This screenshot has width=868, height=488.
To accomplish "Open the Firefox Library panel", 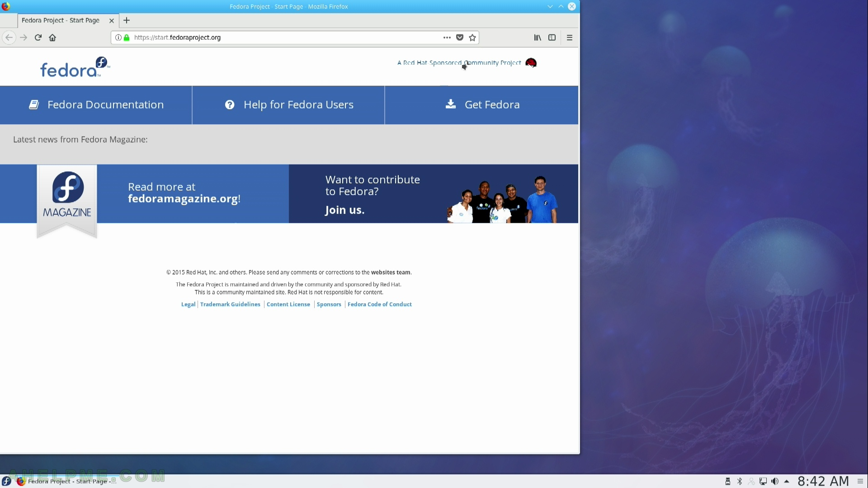I will [538, 38].
